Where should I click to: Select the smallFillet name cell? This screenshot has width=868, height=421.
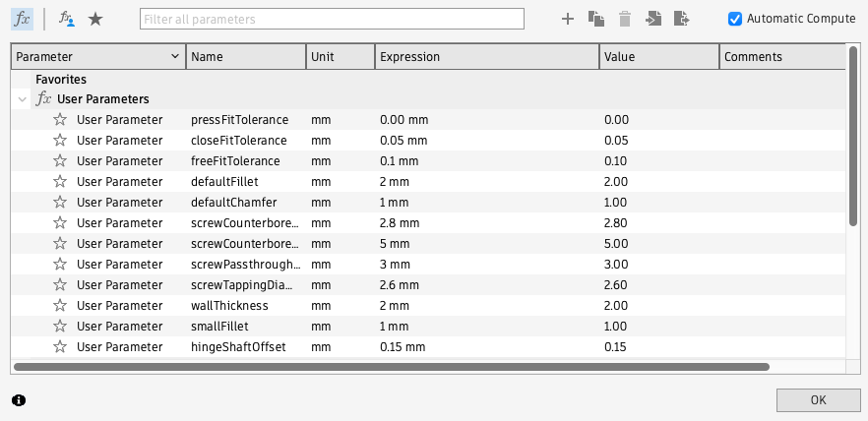click(x=246, y=326)
